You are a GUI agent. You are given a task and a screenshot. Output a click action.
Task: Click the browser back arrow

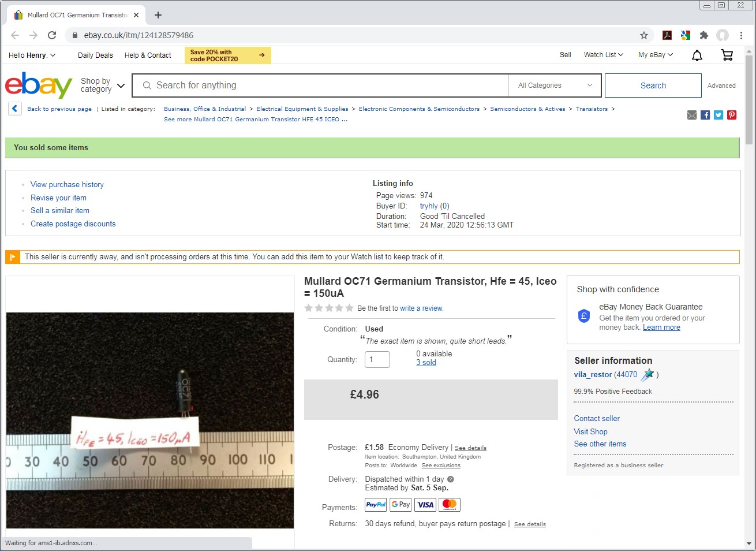15,35
